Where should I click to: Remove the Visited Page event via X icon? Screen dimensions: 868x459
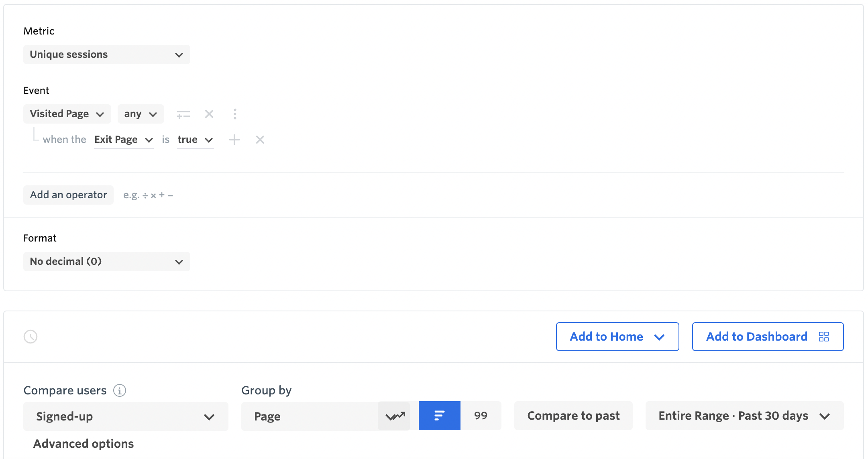[209, 114]
